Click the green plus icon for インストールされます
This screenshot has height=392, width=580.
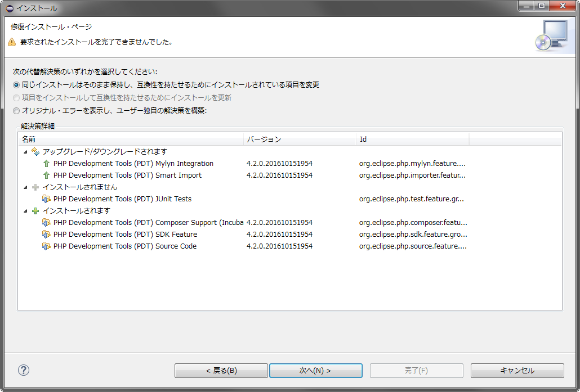tap(35, 211)
